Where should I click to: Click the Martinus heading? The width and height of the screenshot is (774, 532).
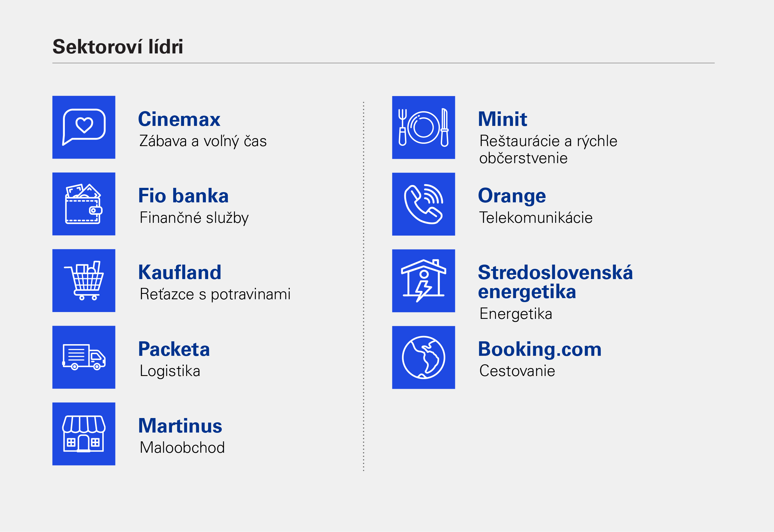pos(180,426)
